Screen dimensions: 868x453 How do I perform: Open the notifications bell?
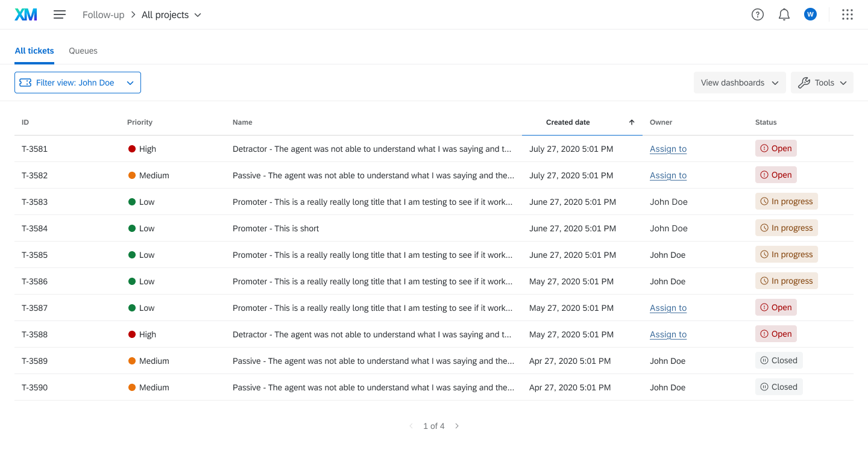(x=784, y=14)
